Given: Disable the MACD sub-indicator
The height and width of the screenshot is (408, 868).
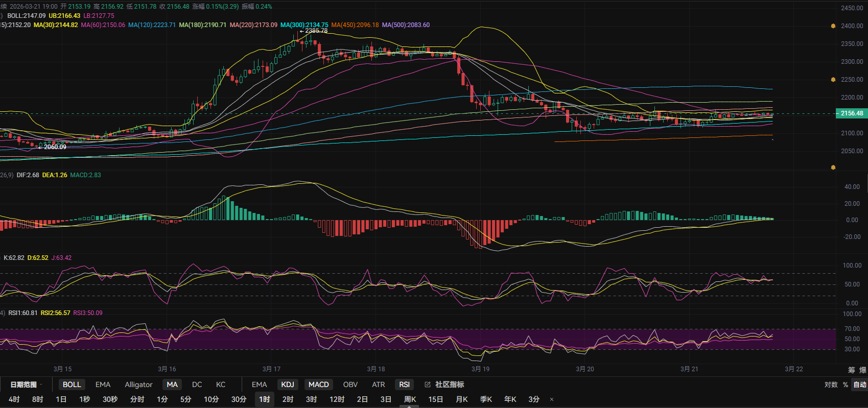Looking at the screenshot, I should [x=318, y=385].
